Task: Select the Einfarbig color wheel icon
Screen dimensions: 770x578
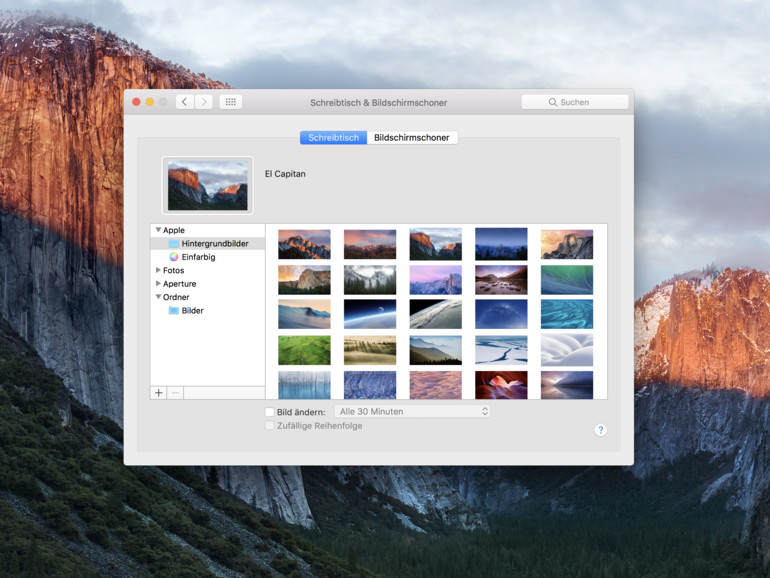Action: pos(173,257)
